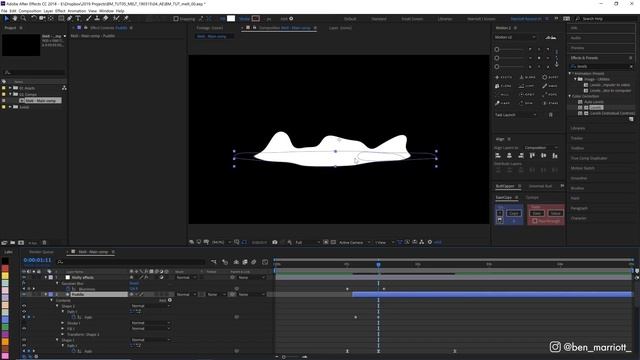
Task: Click the Search Help field
Action: 607,19
